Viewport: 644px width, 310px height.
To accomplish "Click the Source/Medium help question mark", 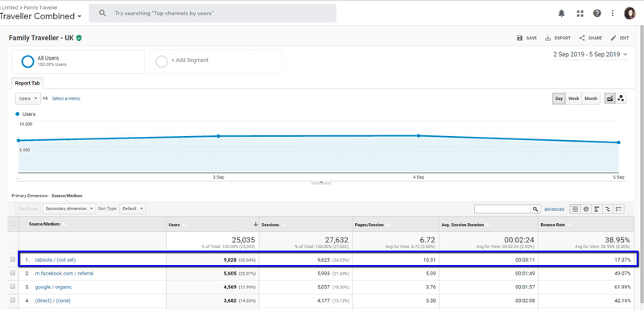I will point(65,224).
